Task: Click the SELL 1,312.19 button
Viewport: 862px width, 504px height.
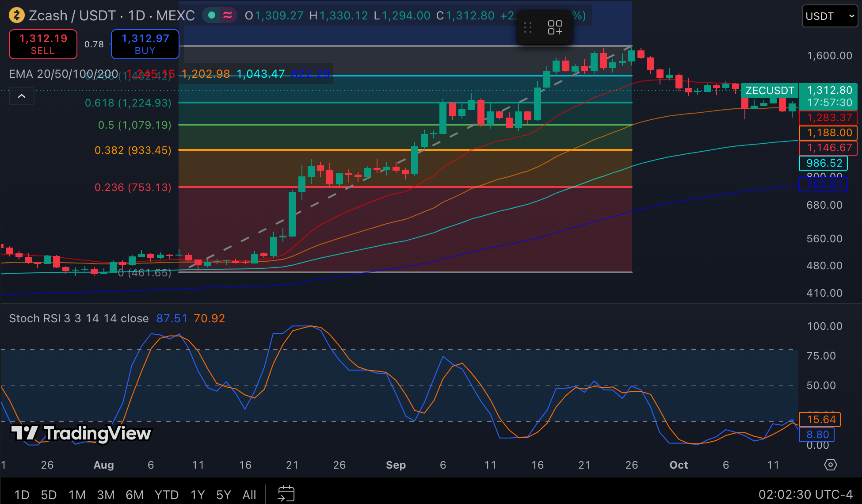Action: [43, 44]
